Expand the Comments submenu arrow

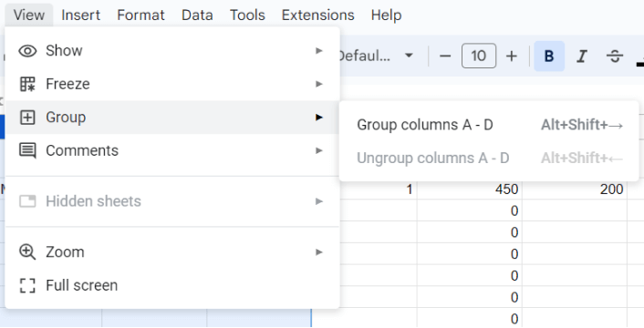click(x=319, y=150)
